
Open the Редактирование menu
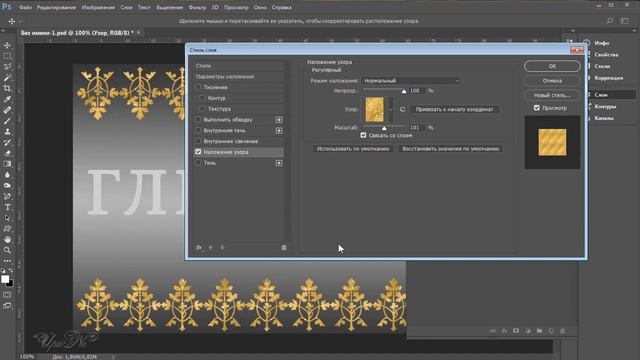coord(56,7)
